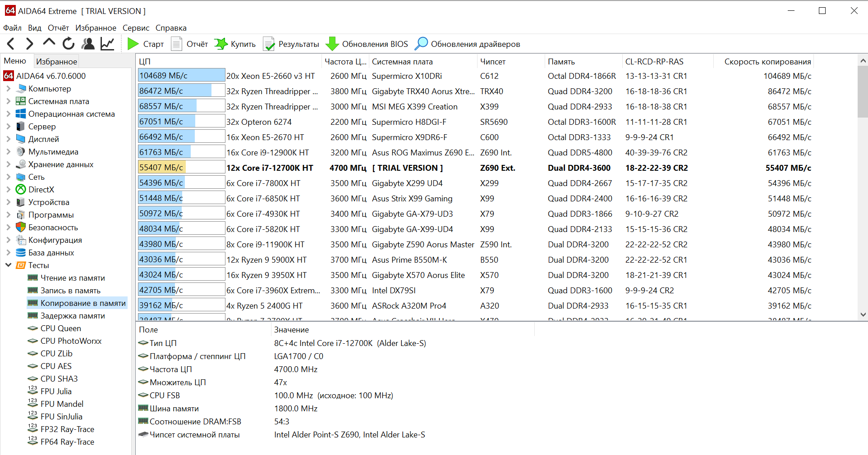Open the user profile silhouette toolbar icon

click(88, 44)
